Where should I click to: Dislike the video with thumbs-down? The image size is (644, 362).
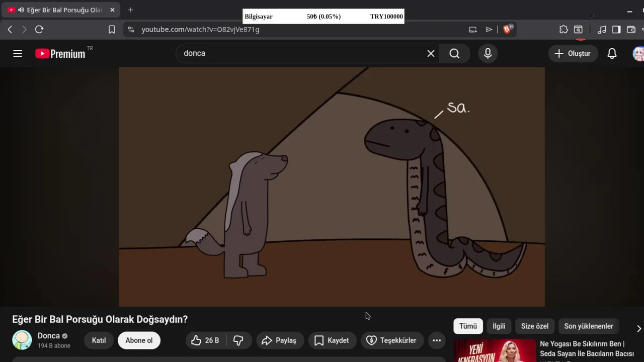point(238,340)
